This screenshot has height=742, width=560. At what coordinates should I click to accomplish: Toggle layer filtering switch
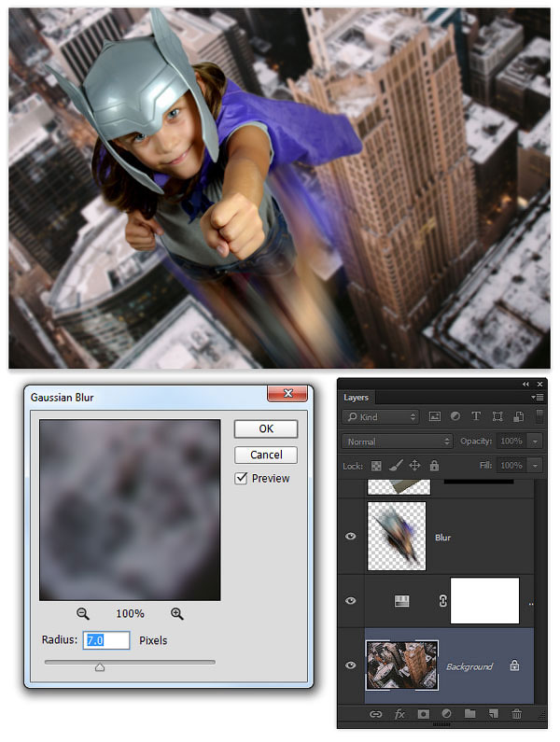point(539,416)
